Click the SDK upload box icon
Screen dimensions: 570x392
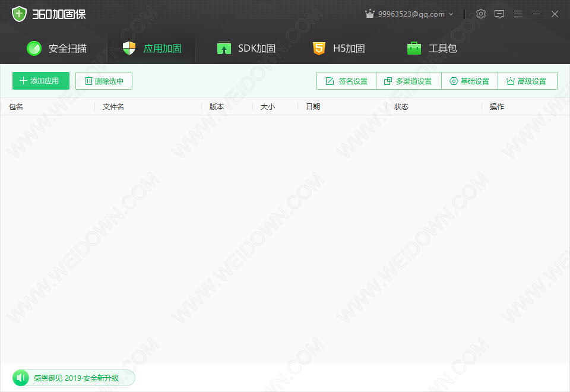tap(224, 48)
